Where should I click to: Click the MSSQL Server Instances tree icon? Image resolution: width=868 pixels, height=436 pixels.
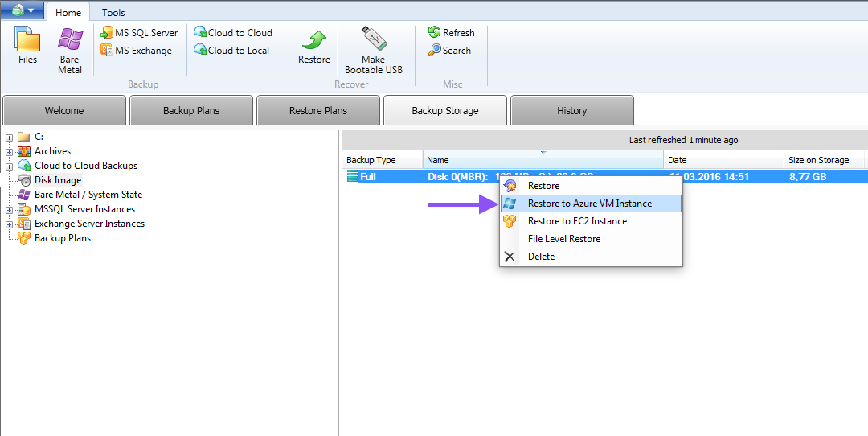(x=24, y=209)
